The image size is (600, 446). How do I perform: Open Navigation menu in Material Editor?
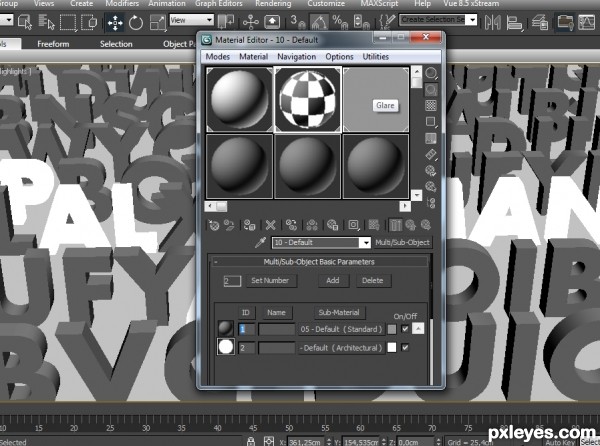[x=297, y=57]
